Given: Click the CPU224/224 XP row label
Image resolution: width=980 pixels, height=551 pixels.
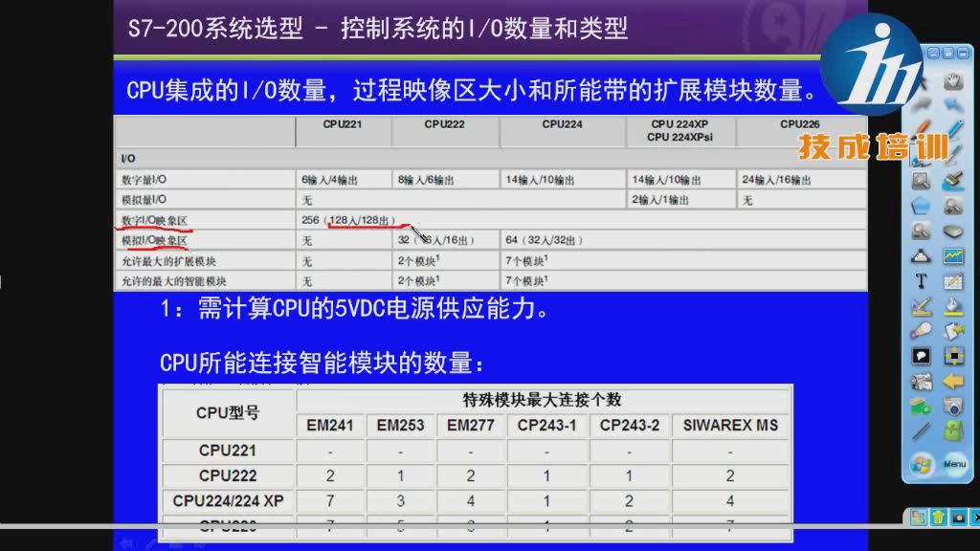Looking at the screenshot, I should (228, 501).
